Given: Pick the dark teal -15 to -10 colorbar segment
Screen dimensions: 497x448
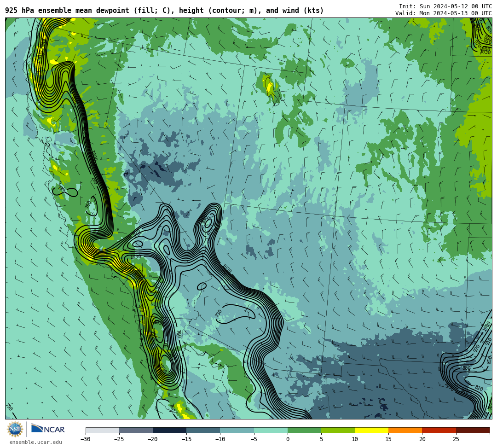Looking at the screenshot, I should [x=203, y=430].
